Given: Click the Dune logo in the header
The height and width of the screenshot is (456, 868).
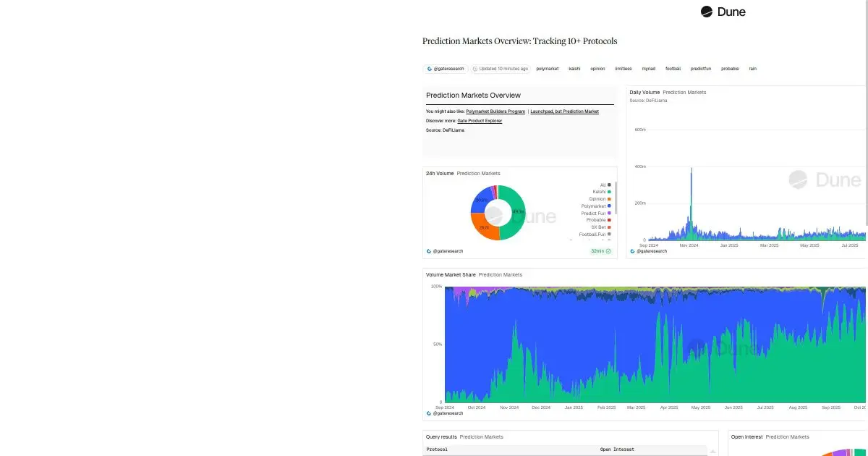Looking at the screenshot, I should 723,12.
